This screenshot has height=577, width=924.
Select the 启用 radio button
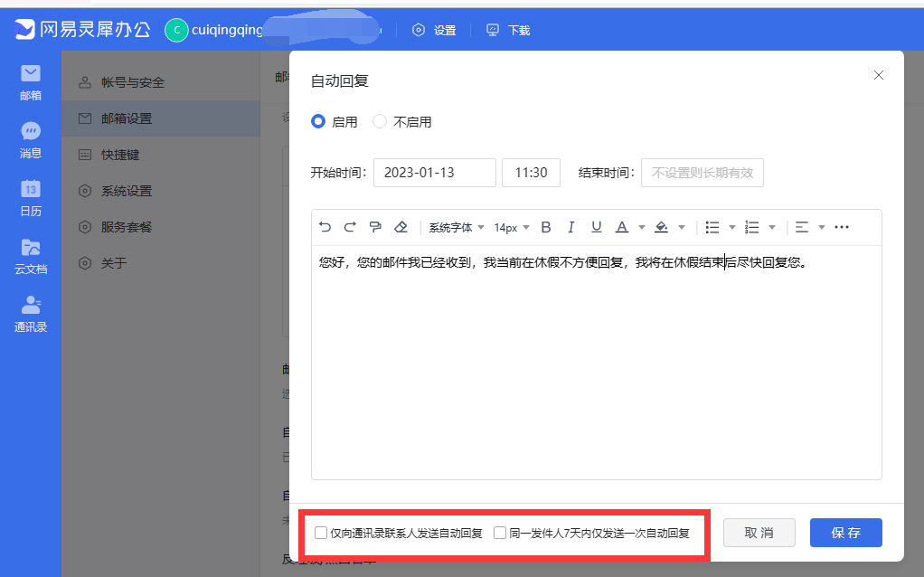[x=318, y=121]
